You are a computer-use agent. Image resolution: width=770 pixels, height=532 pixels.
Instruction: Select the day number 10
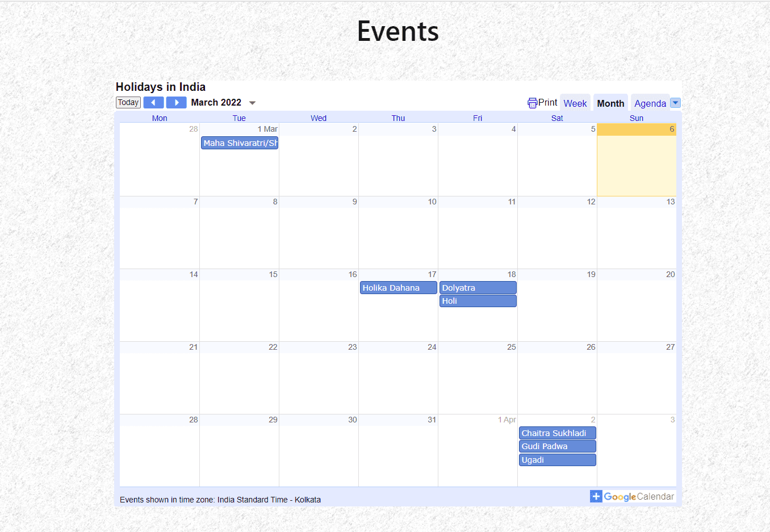pos(432,202)
